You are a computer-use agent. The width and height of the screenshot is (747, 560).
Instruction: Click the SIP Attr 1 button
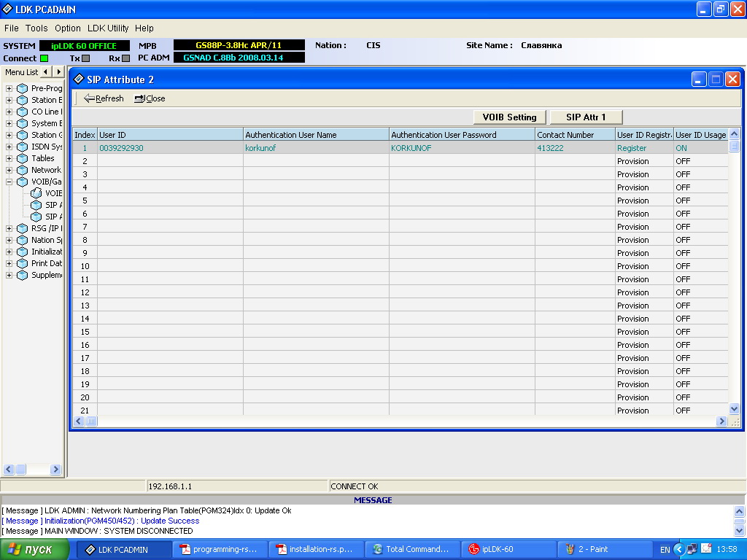pyautogui.click(x=585, y=117)
